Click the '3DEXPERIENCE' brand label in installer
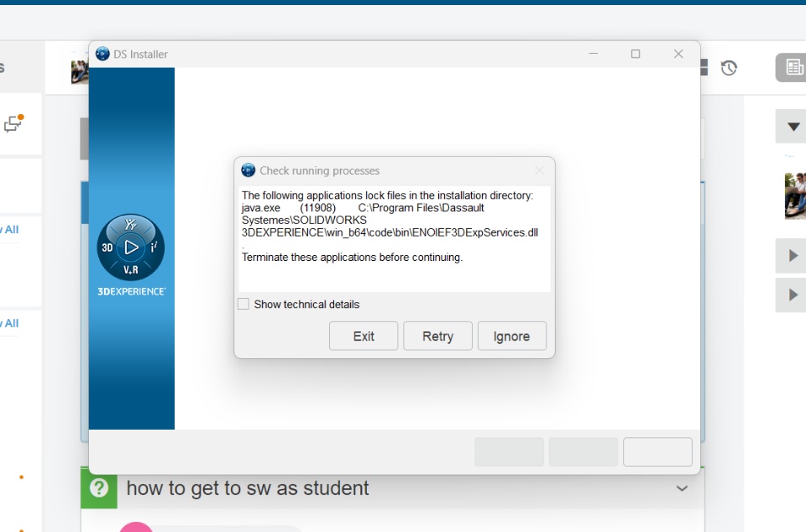Image resolution: width=806 pixels, height=532 pixels. click(132, 291)
